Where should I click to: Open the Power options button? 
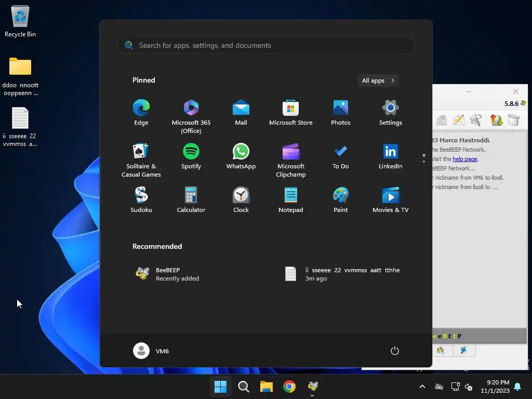pos(395,351)
